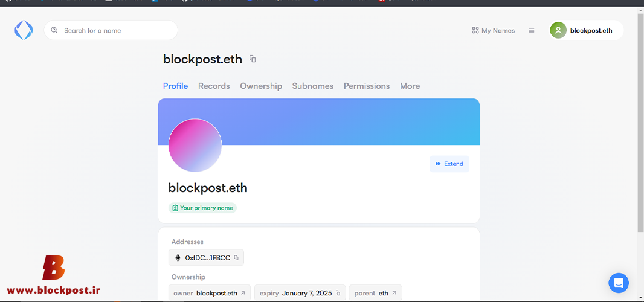Click the blockpost.eth profile name text
Image resolution: width=644 pixels, height=302 pixels.
pyautogui.click(x=208, y=188)
